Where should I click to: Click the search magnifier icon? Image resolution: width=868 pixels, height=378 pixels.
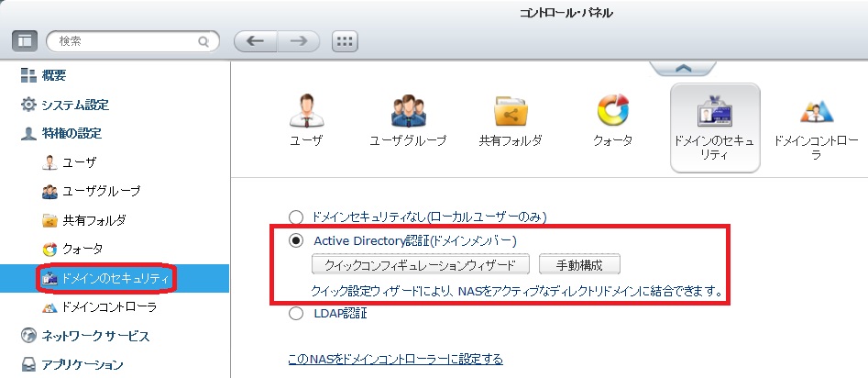pyautogui.click(x=203, y=41)
